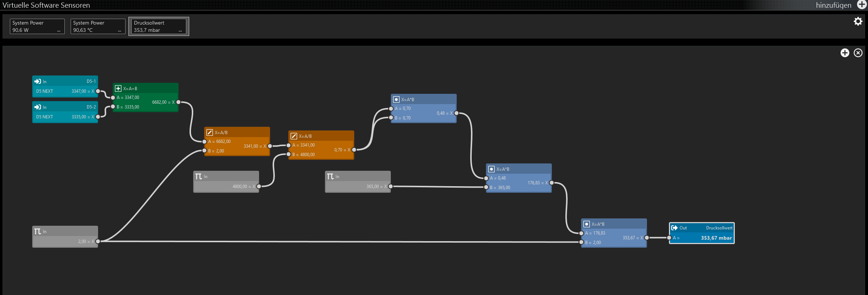868x295 pixels.
Task: Open the System Power 90,6 W ellipsis
Action: pyautogui.click(x=59, y=31)
